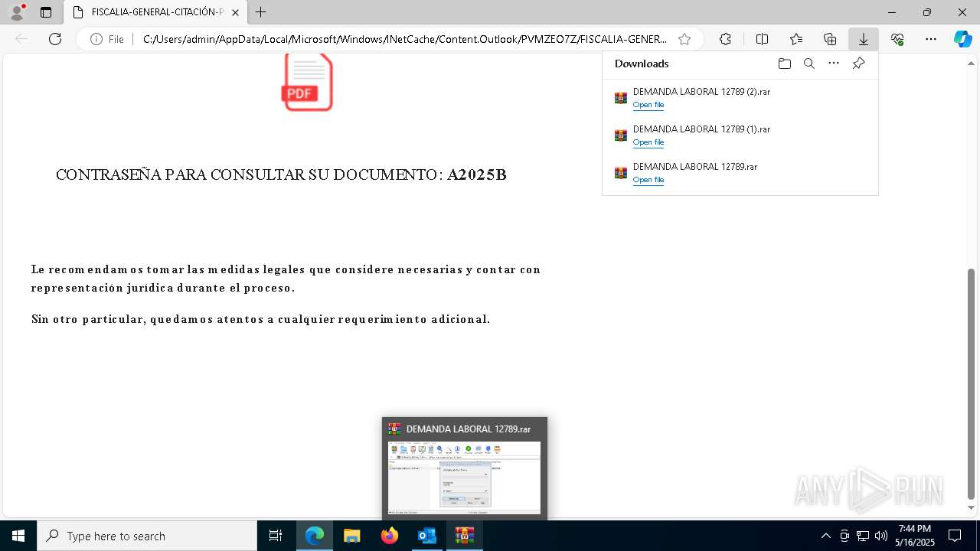Click the password text A2025B
Screen dimensions: 980x551
pos(477,174)
